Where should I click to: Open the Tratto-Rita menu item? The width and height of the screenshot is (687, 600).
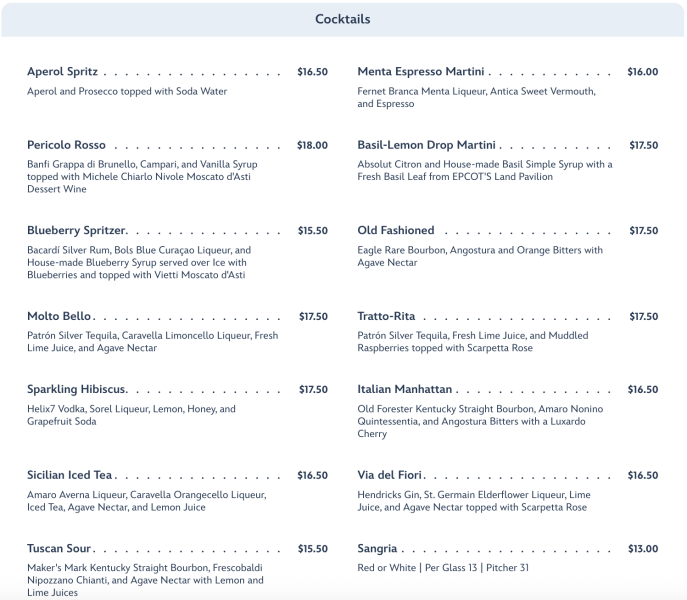pos(386,316)
